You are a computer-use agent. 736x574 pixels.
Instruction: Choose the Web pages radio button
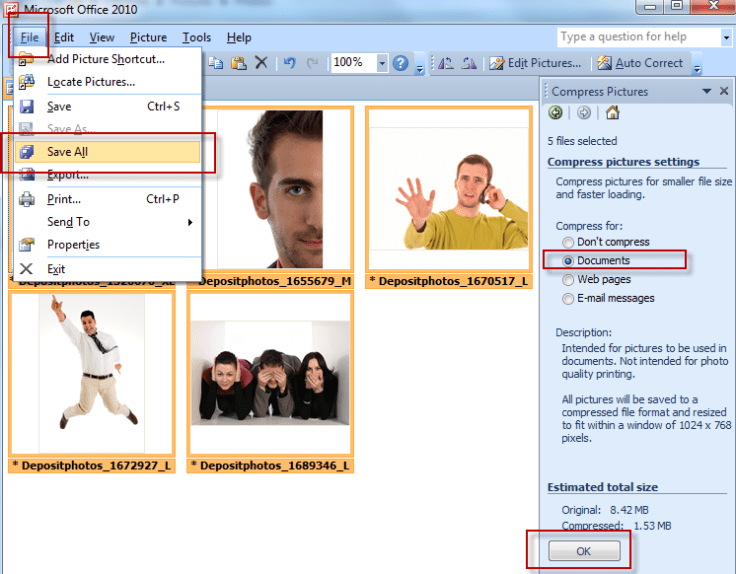569,280
